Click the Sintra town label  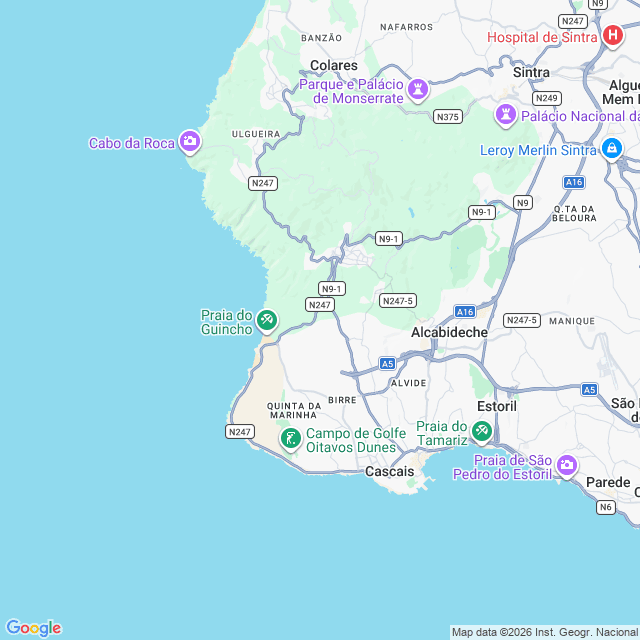click(x=531, y=72)
